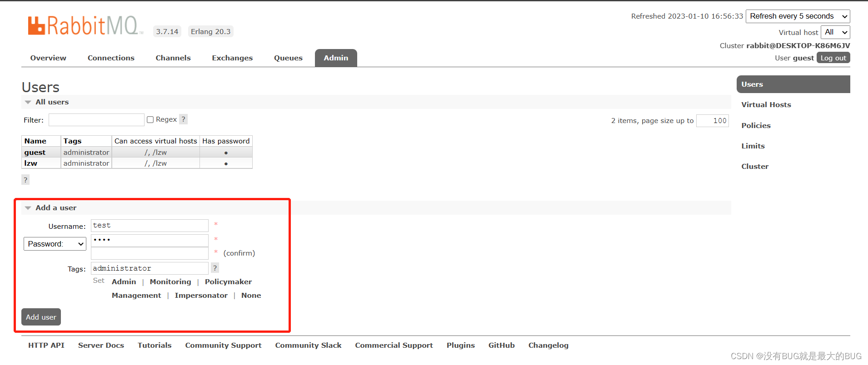Open the Changelog footer link
Screen dimensions: 868x365
click(x=549, y=345)
